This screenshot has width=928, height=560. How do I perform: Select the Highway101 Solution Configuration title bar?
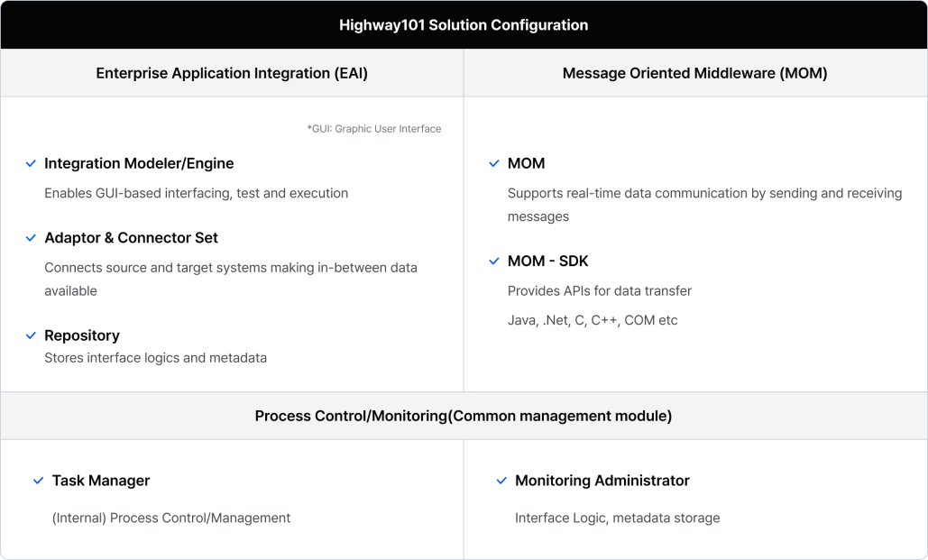click(464, 25)
